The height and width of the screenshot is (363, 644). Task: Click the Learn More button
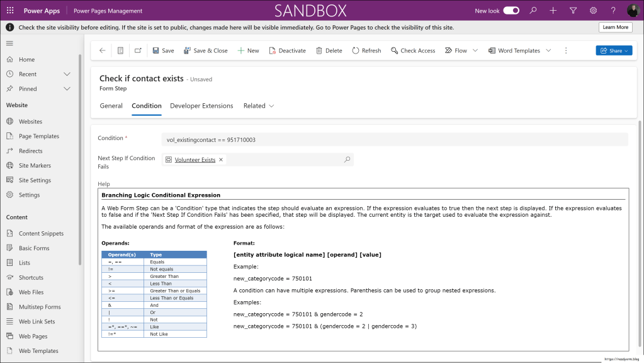coord(615,28)
